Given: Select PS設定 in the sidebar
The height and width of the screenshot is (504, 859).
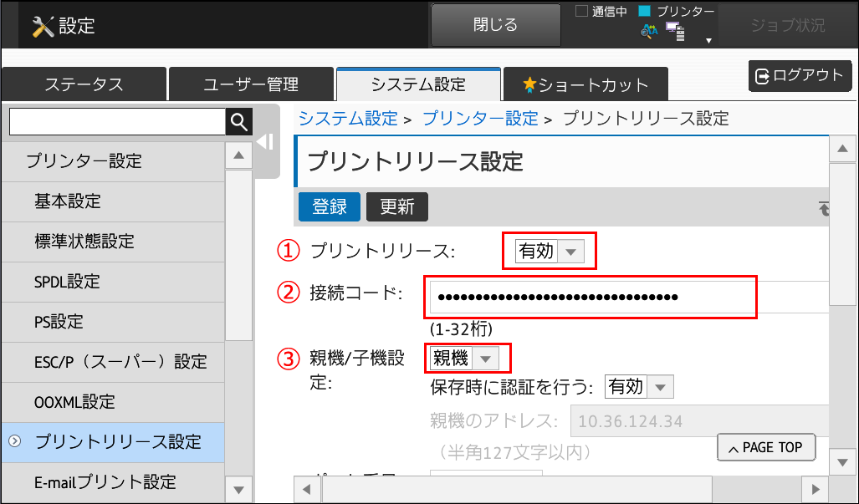Looking at the screenshot, I should (x=113, y=322).
